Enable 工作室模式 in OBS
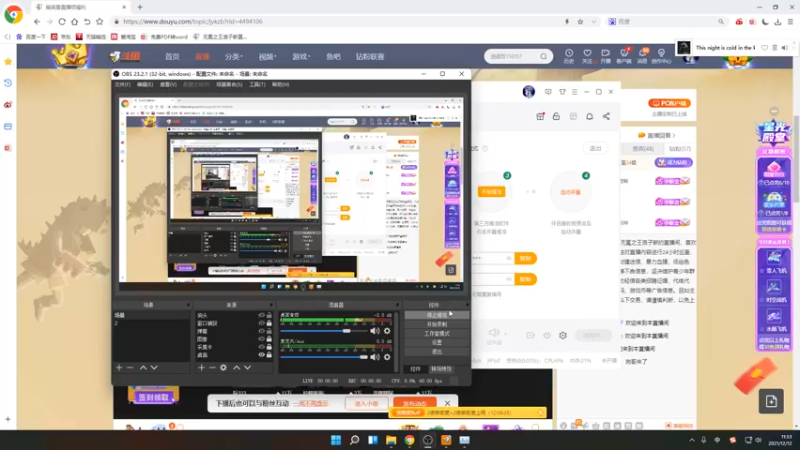This screenshot has width=800, height=450. pos(437,334)
